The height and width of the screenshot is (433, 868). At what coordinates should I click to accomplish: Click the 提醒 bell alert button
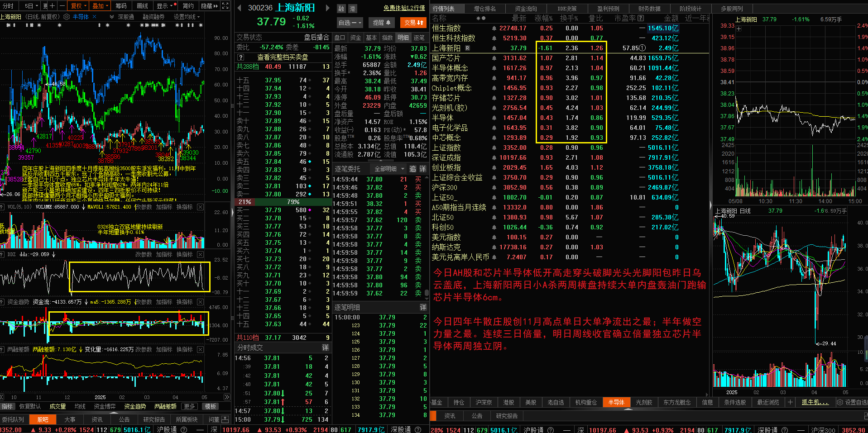point(382,23)
